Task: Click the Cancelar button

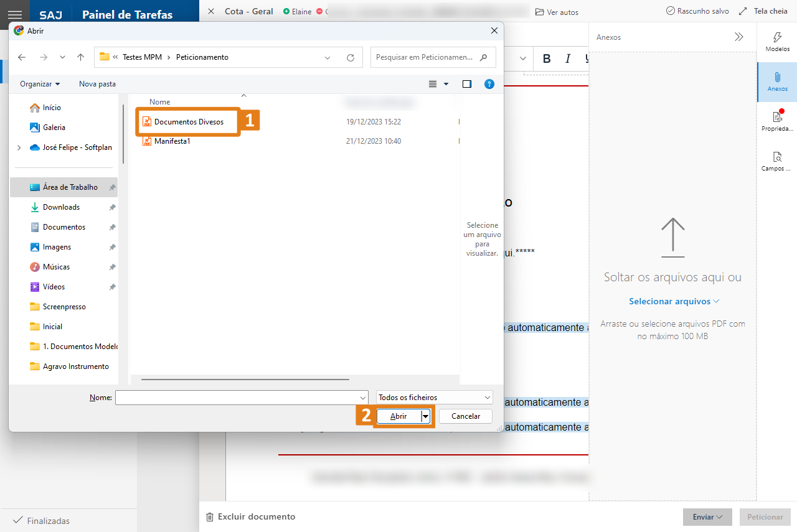Action: (x=465, y=416)
